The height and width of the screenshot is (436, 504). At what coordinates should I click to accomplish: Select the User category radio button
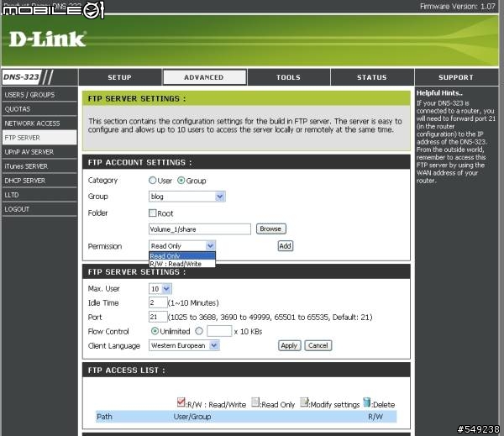[152, 181]
